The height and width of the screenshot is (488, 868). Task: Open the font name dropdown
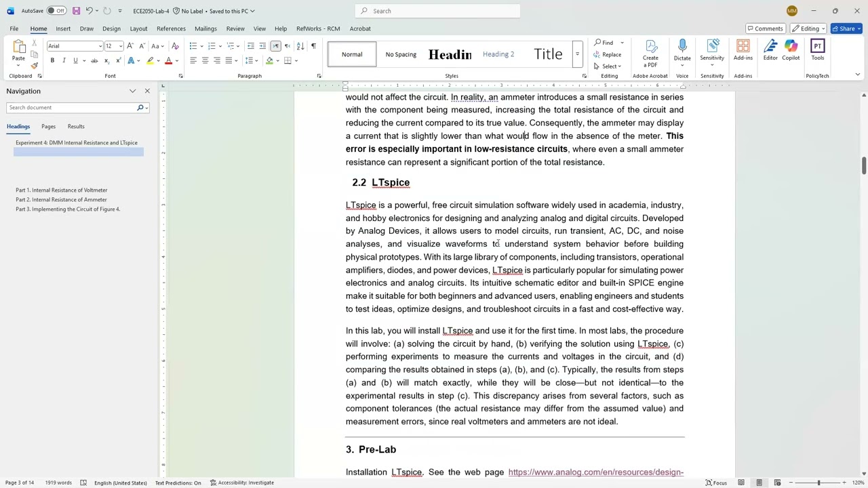[x=100, y=46]
